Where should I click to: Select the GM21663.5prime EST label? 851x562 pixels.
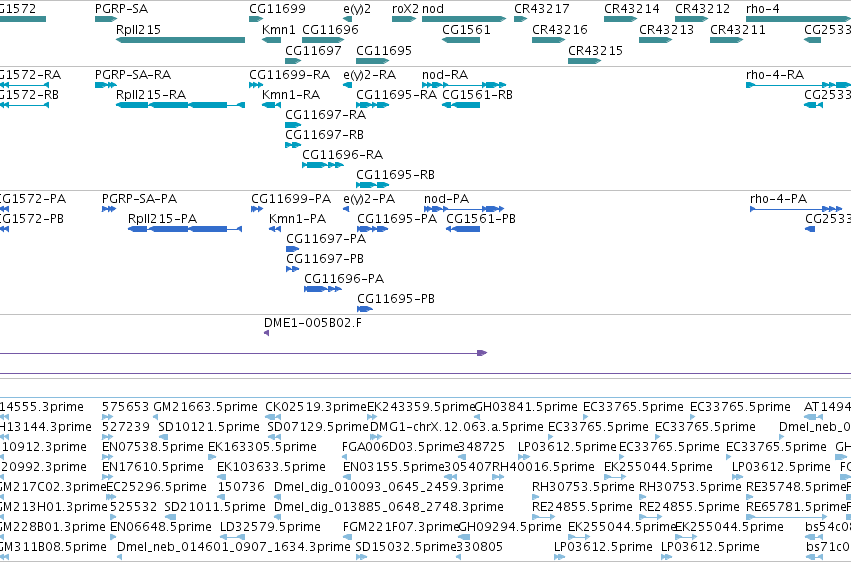click(206, 407)
